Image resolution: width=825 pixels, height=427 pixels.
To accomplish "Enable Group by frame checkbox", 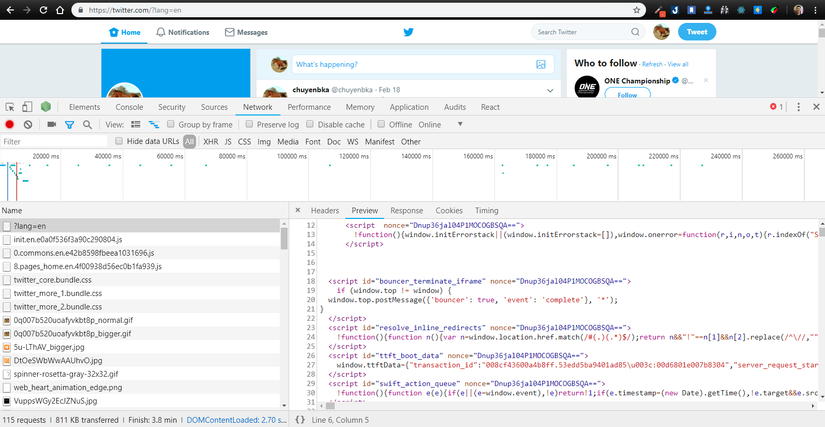I will (x=170, y=125).
